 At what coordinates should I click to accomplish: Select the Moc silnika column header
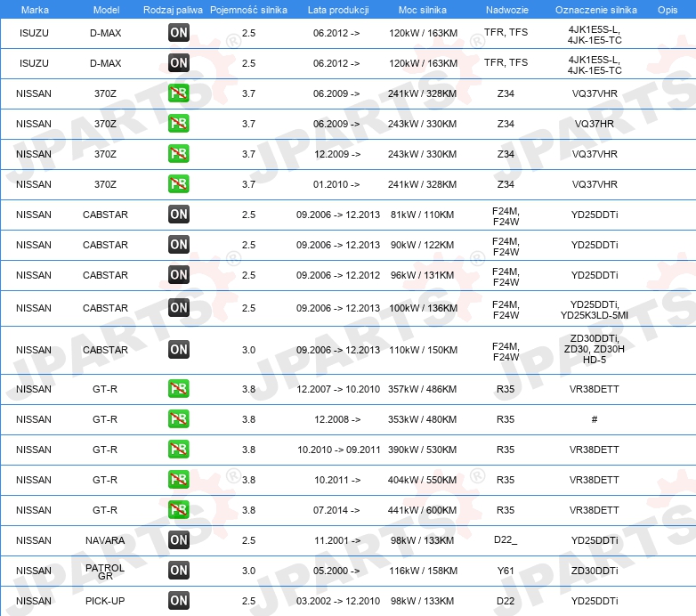[x=423, y=10]
